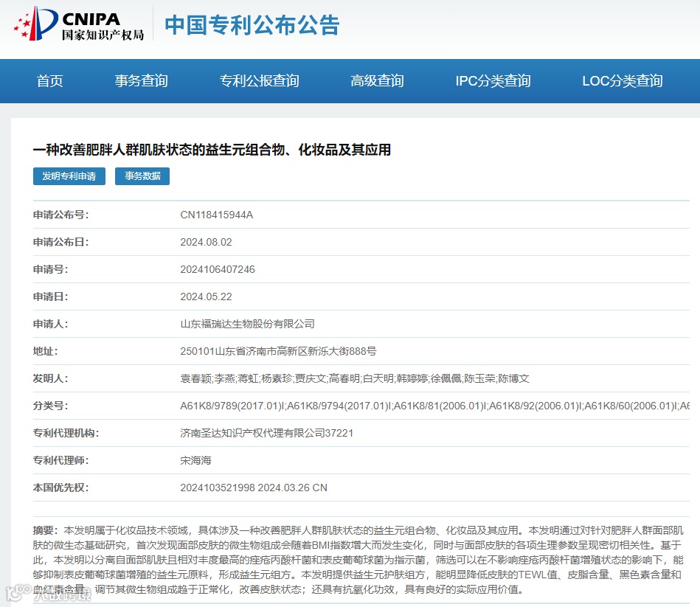The height and width of the screenshot is (607, 700).
Task: Click the 申请号 label
Action: point(50,269)
